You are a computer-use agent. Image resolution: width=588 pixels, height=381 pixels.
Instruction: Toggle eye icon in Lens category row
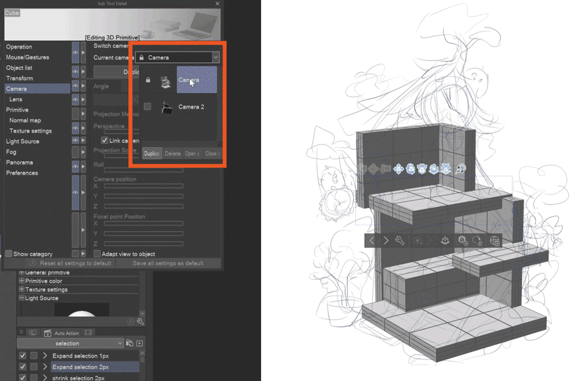click(x=76, y=100)
